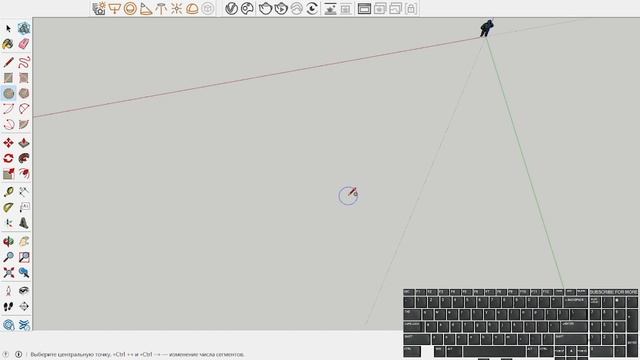Activate the Line pencil tool
The height and width of the screenshot is (360, 640).
(x=9, y=62)
